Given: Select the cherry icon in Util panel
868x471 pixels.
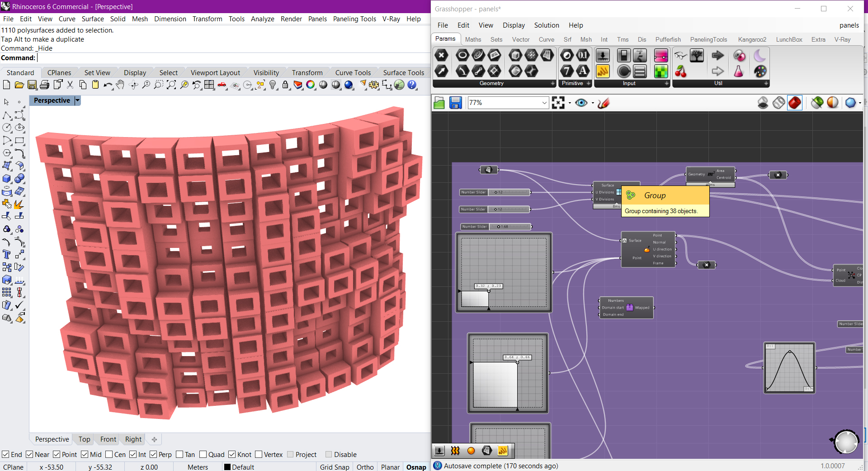Looking at the screenshot, I should (680, 71).
